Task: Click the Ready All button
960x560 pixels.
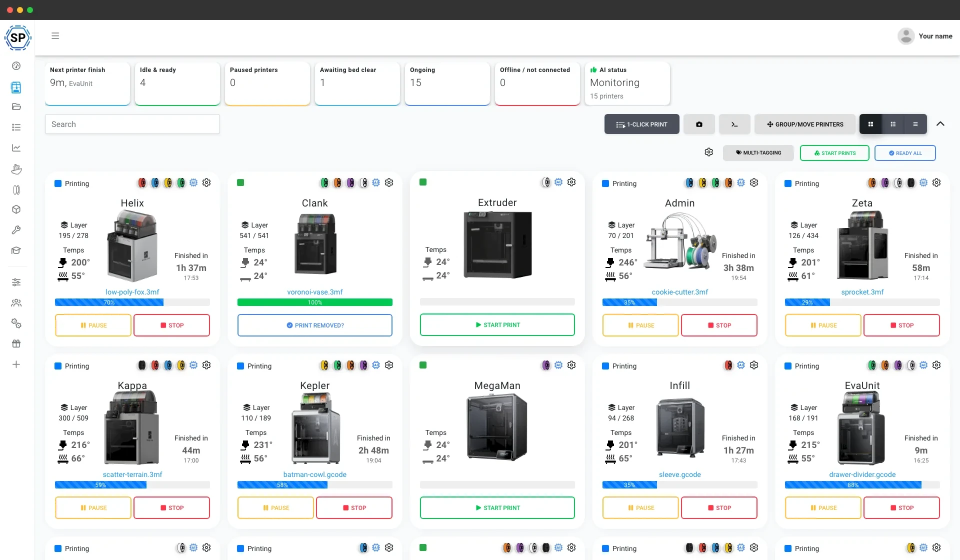Action: (905, 153)
